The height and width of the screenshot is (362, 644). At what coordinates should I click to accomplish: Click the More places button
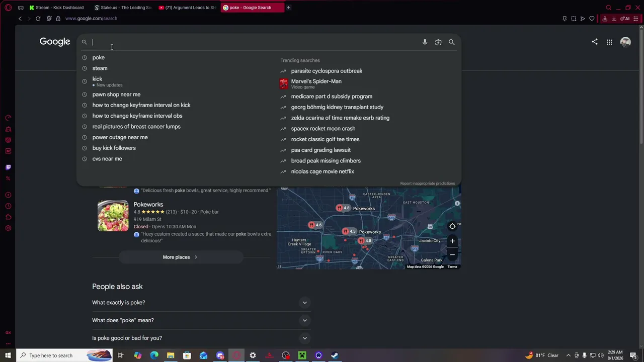coord(180,257)
